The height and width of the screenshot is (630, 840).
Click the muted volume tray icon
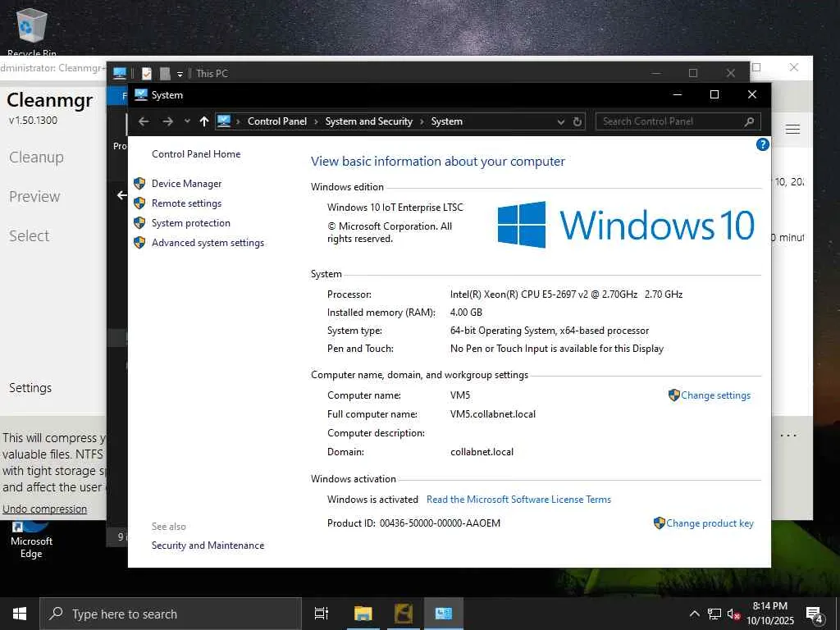(x=733, y=614)
